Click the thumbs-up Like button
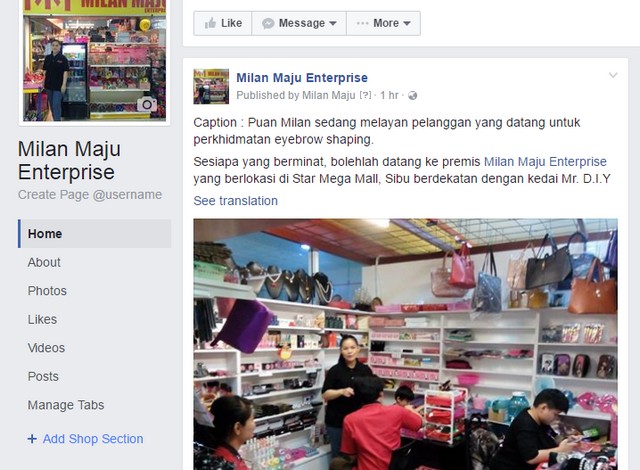Image resolution: width=640 pixels, height=470 pixels. (x=223, y=23)
